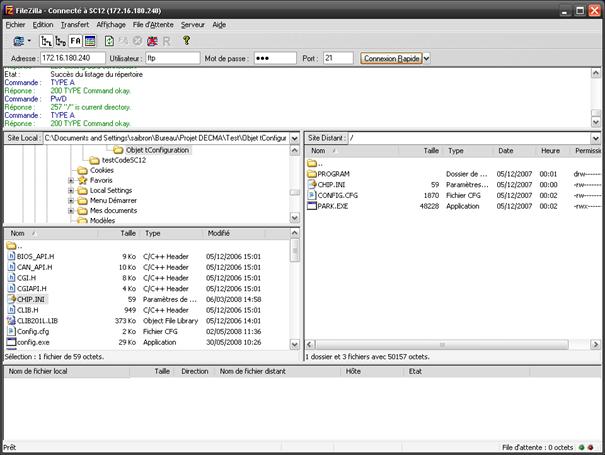The image size is (605, 455).
Task: Select the remote CONFIG.CFG file icon
Action: pyautogui.click(x=312, y=195)
